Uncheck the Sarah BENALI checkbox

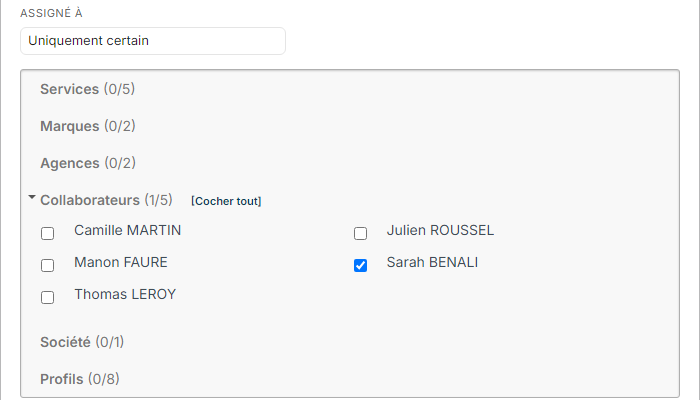(360, 266)
